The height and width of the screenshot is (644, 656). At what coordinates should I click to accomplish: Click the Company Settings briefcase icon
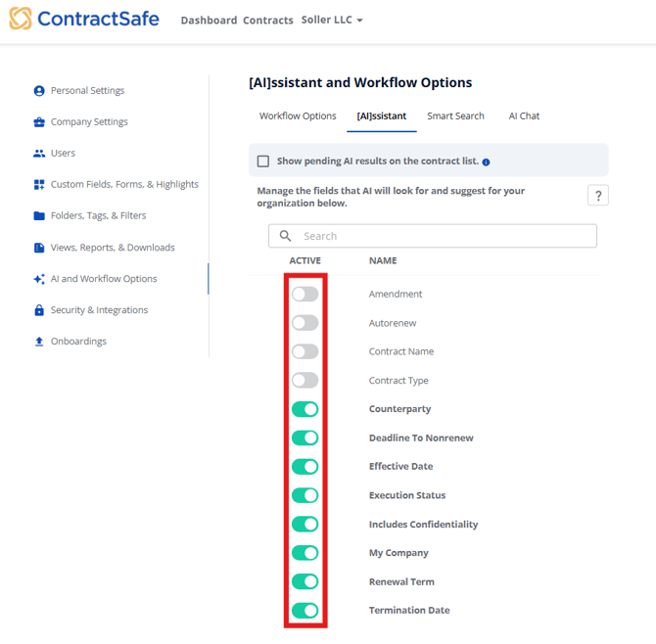click(x=39, y=122)
